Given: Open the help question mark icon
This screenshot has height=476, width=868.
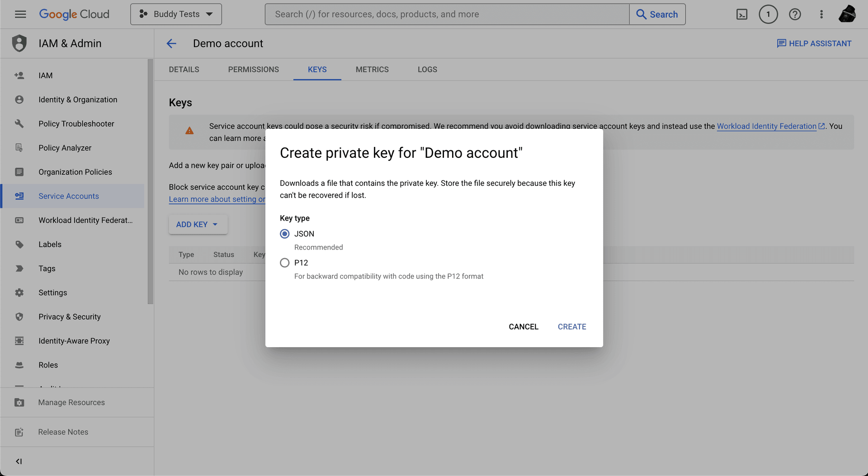Looking at the screenshot, I should click(795, 14).
